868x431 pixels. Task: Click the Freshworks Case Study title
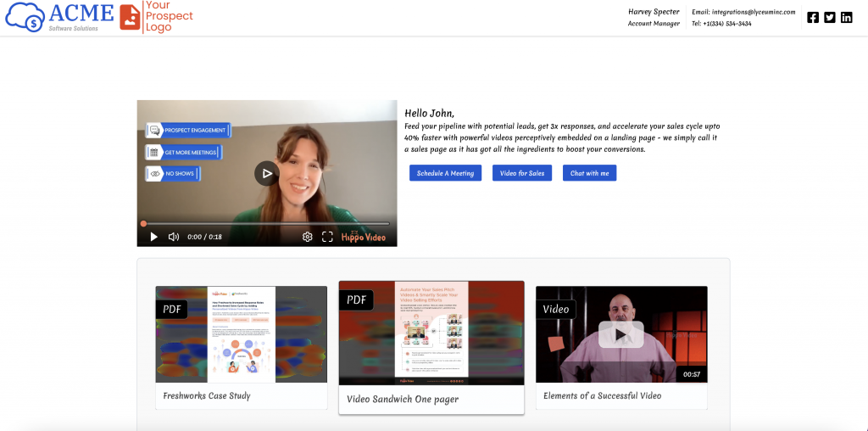[207, 396]
